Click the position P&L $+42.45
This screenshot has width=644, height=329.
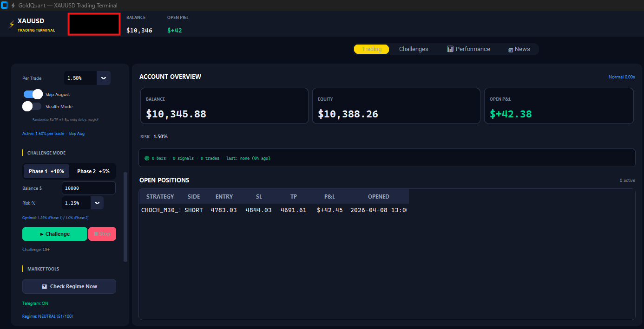[x=330, y=210]
